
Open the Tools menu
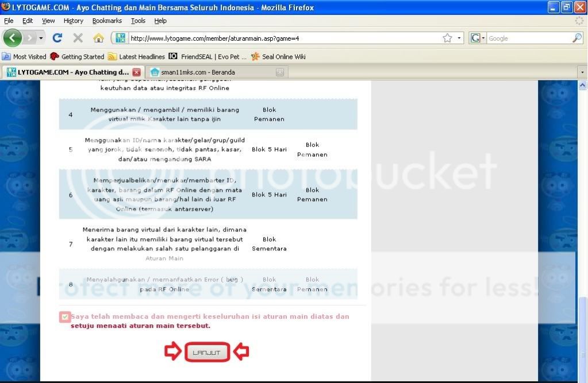click(x=138, y=21)
